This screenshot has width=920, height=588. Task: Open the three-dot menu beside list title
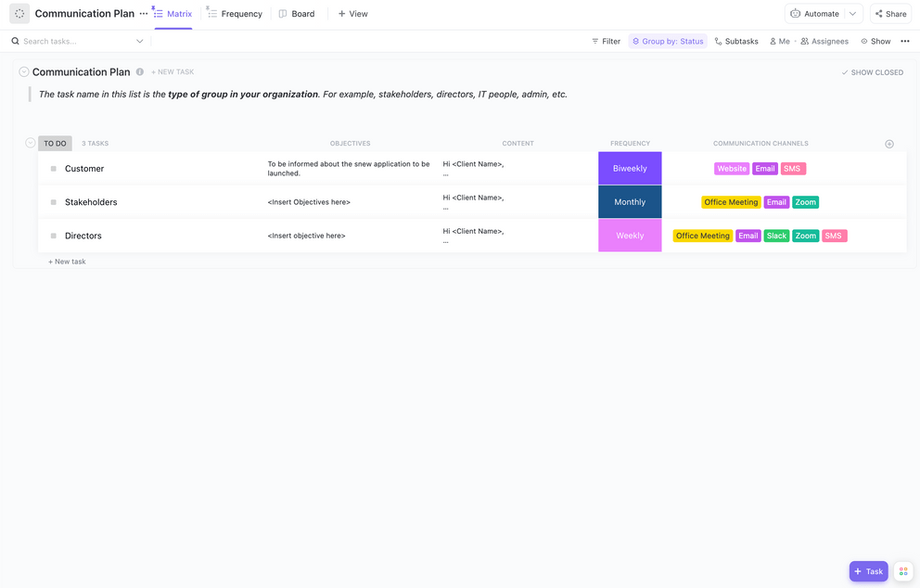pos(144,14)
